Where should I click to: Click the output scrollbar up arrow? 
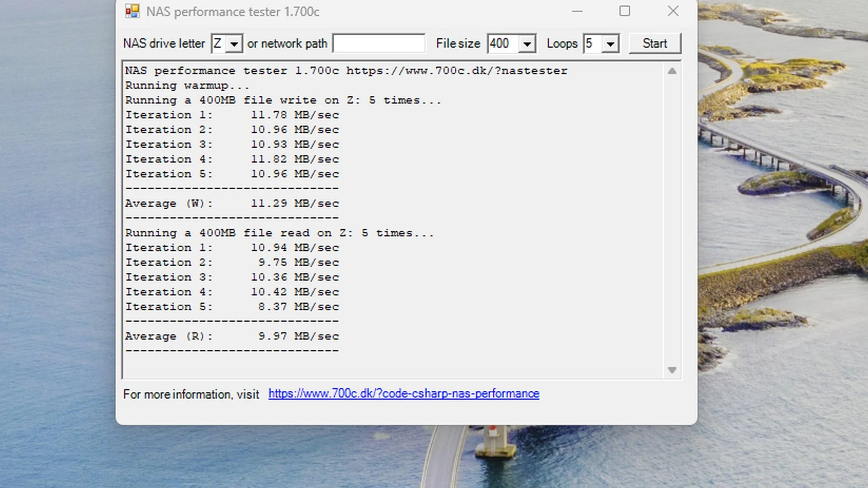pyautogui.click(x=672, y=71)
